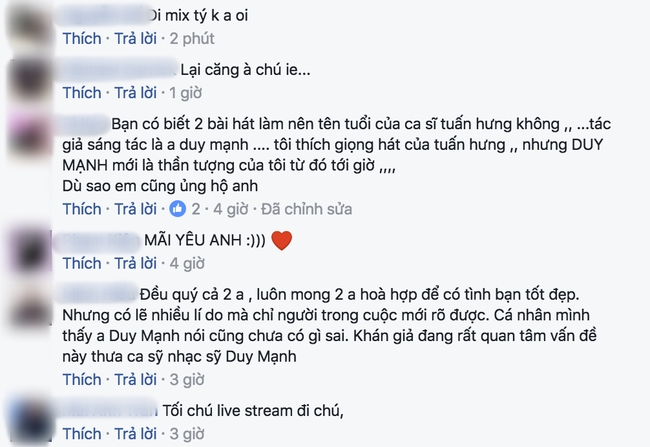The height and width of the screenshot is (447, 650).
Task: Open avatar of 'Lại căng à chú' commenter
Action: (30, 81)
